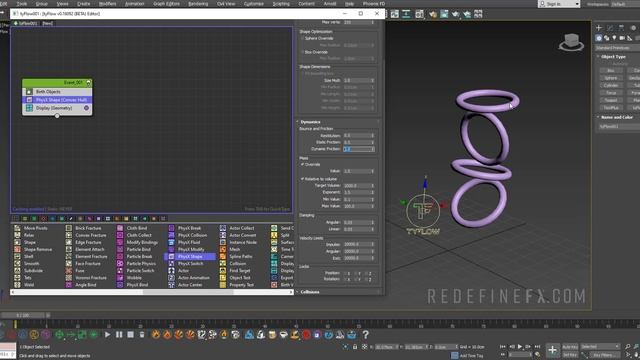Viewport: 640px width, 360px height.
Task: Toggle the Position Z lock checkbox
Action: (367, 273)
